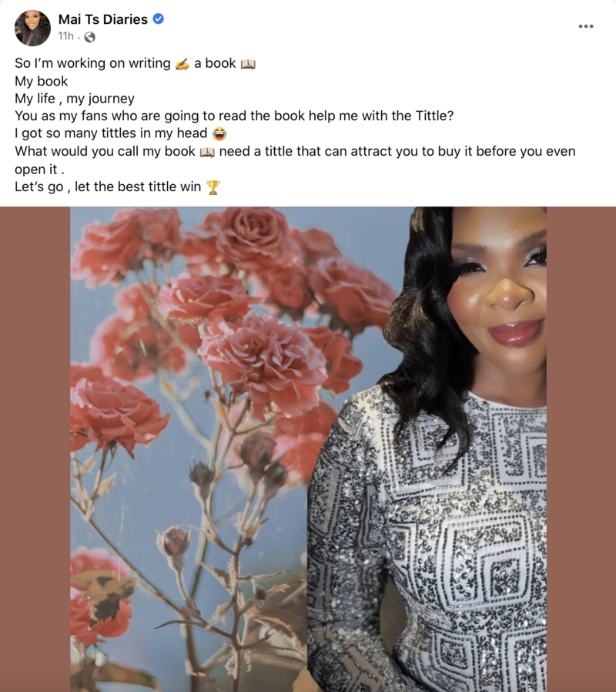Click the writing hand emoji
Image resolution: width=616 pixels, height=692 pixels.
(x=182, y=64)
